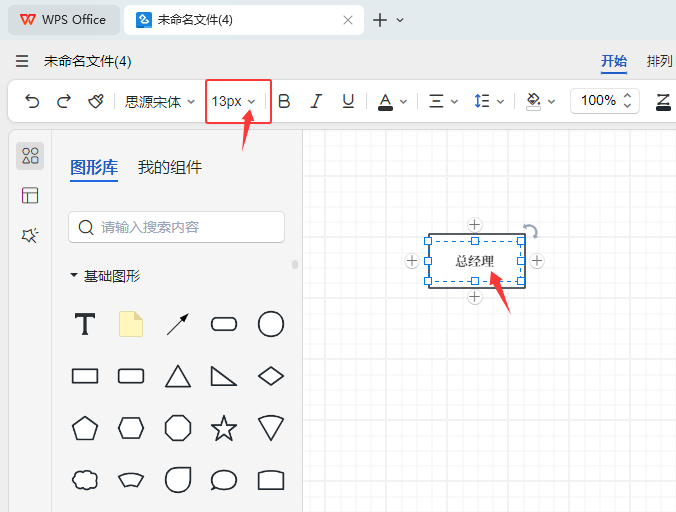Decrease zoom with the down stepper arrow
This screenshot has width=676, height=512.
pos(628,105)
